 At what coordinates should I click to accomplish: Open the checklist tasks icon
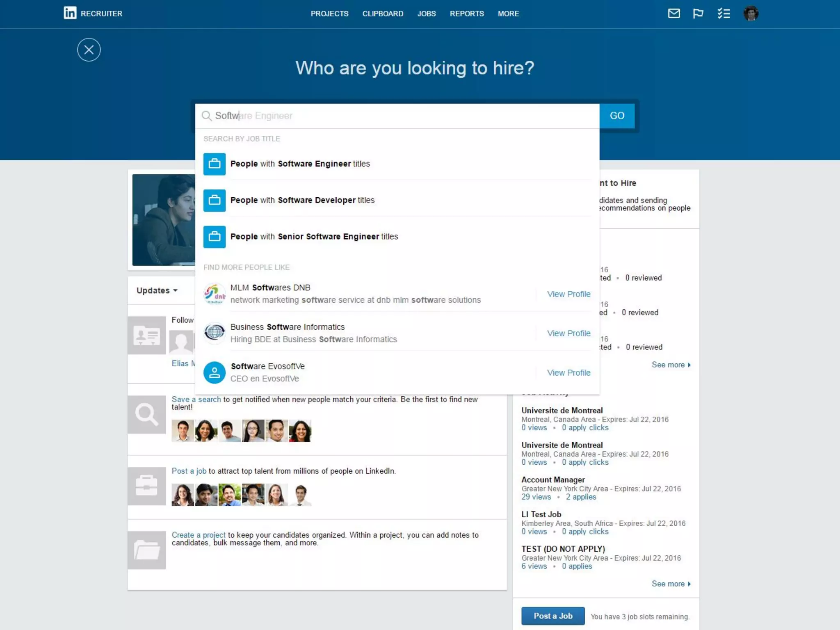point(724,14)
